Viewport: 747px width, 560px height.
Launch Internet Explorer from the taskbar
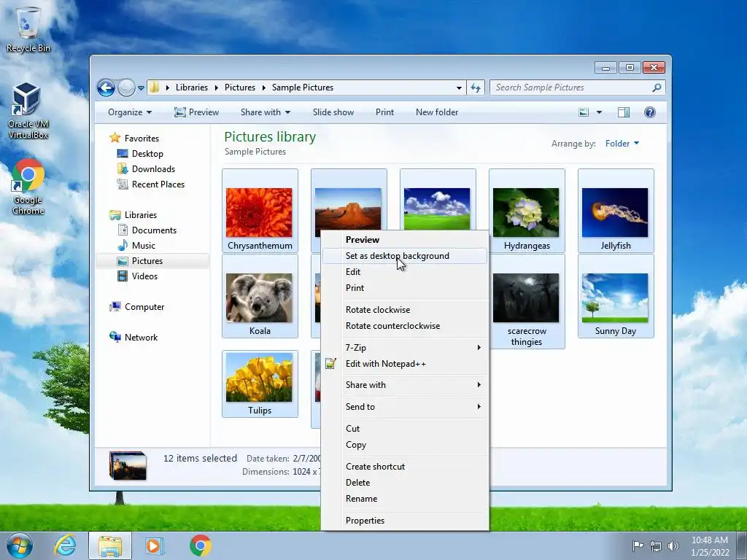(x=65, y=545)
